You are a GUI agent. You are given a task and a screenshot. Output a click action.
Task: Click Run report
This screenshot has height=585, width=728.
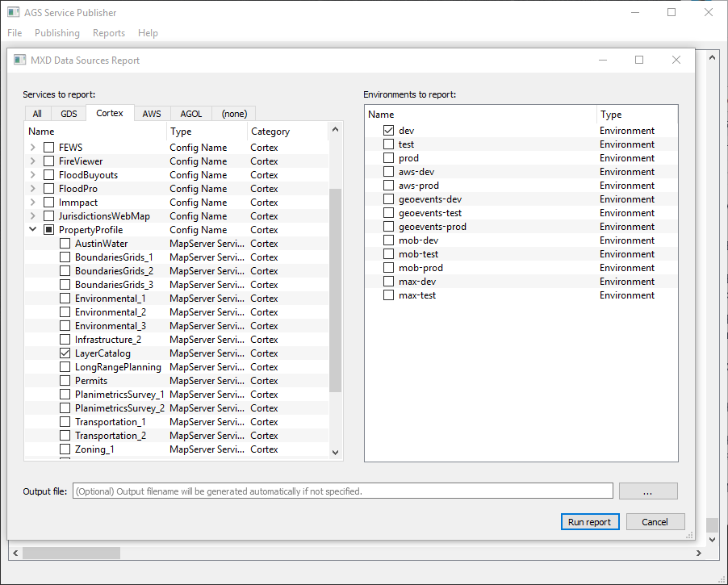point(589,521)
